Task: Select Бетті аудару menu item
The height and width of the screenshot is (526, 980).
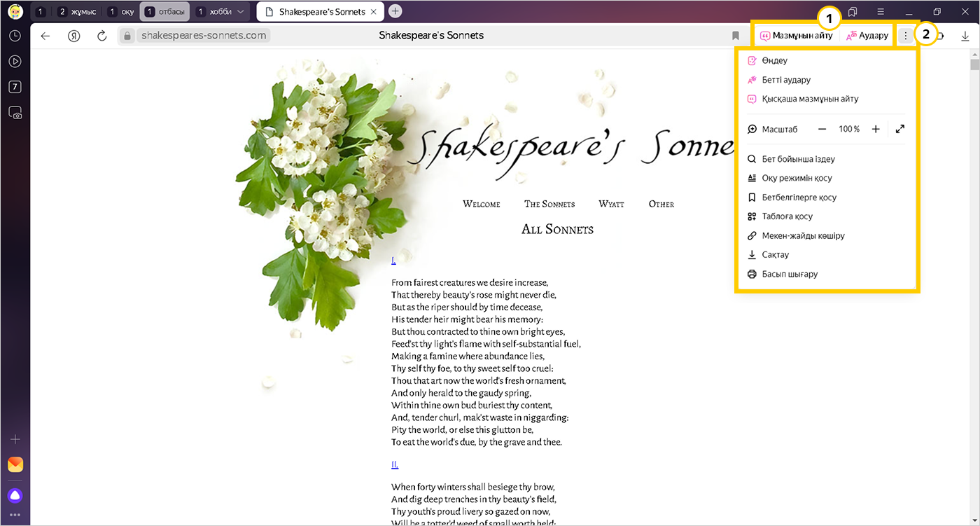Action: [x=786, y=80]
